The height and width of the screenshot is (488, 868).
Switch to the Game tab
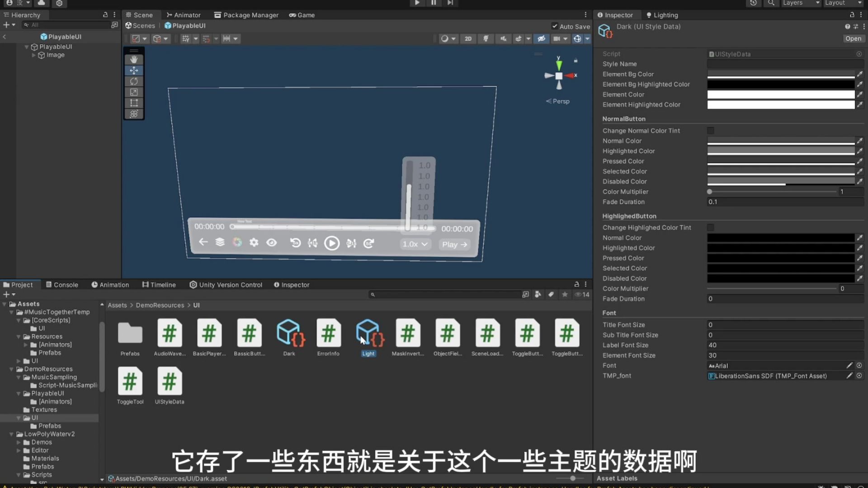[302, 15]
